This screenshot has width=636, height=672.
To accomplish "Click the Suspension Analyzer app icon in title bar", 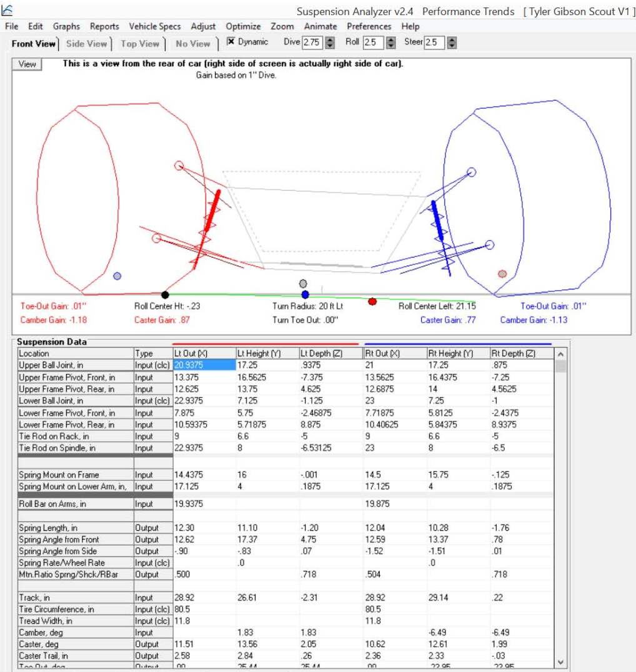I will [x=7, y=10].
